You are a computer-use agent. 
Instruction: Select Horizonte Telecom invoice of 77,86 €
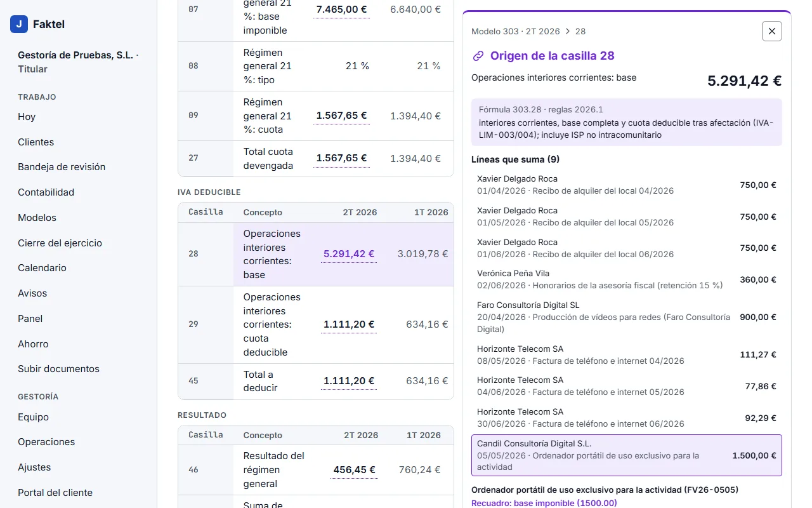click(x=627, y=386)
